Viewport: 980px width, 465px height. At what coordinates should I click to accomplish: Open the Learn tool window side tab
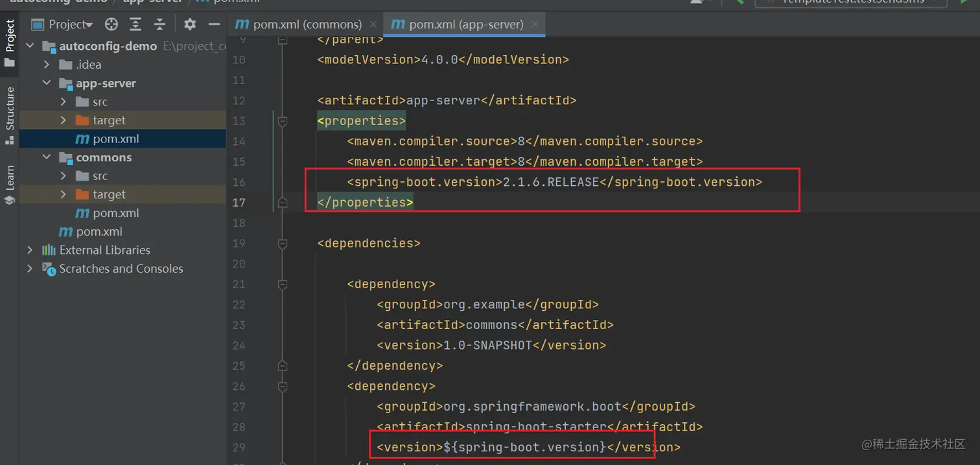tap(10, 185)
